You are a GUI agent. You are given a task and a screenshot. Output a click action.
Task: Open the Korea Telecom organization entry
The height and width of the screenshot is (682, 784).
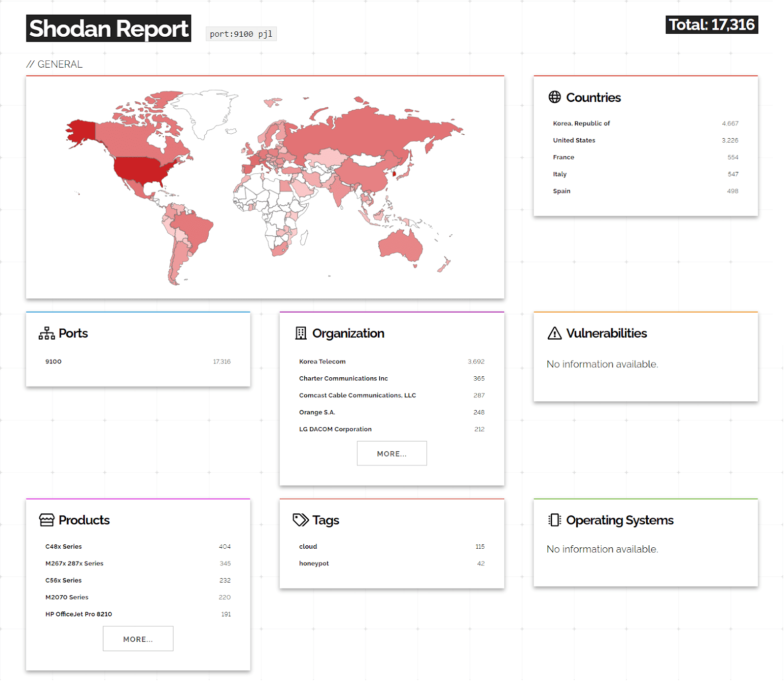(322, 362)
